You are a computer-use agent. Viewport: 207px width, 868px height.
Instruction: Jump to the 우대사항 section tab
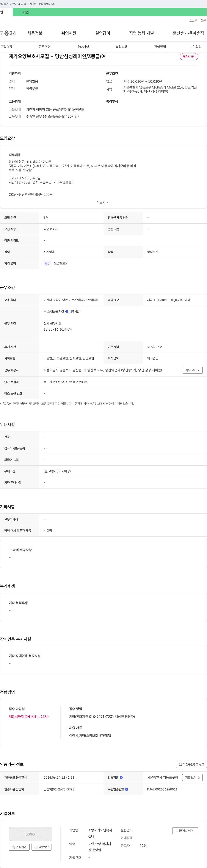pyautogui.click(x=83, y=47)
